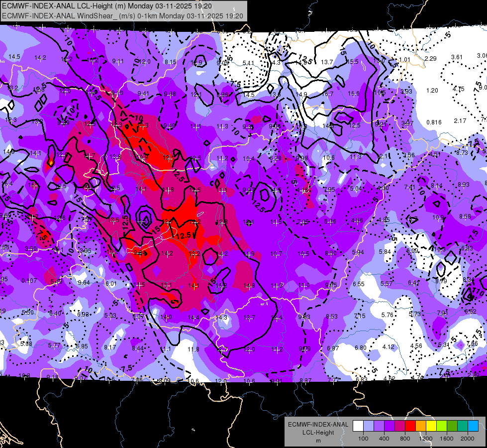Click the wind shear value '6.01'
Viewport: 487px width, 448px height.
pyautogui.click(x=111, y=284)
